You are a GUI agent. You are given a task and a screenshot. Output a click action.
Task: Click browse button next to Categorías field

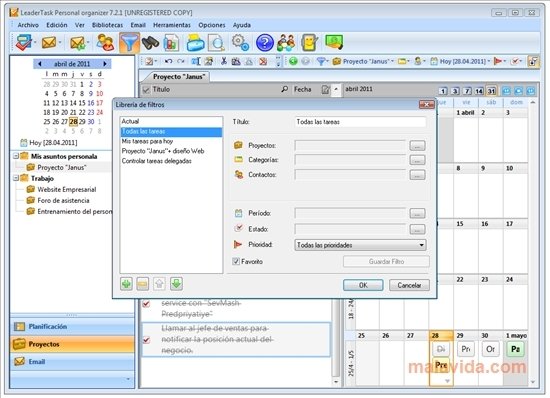[417, 160]
